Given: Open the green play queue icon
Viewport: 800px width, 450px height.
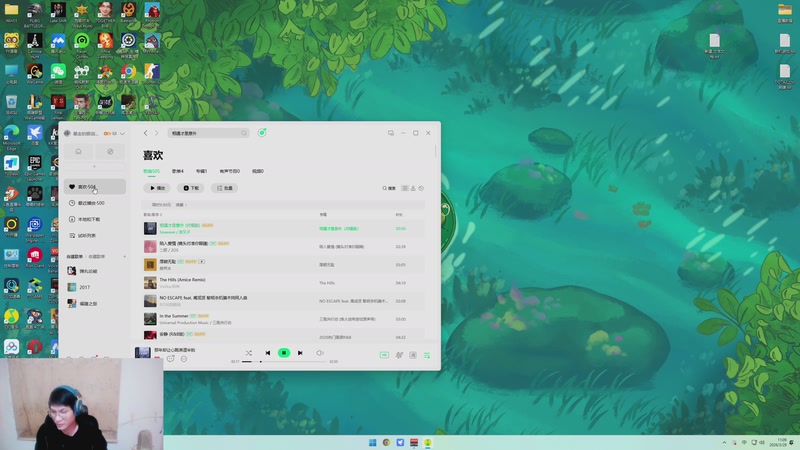Looking at the screenshot, I should (x=427, y=355).
